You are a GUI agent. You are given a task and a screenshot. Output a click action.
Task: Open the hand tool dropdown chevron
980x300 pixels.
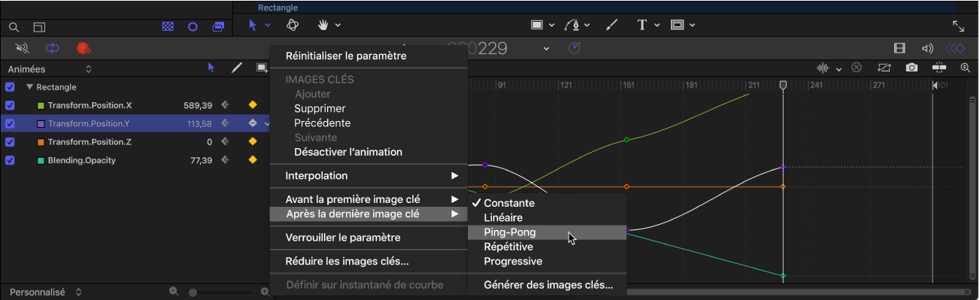(338, 26)
